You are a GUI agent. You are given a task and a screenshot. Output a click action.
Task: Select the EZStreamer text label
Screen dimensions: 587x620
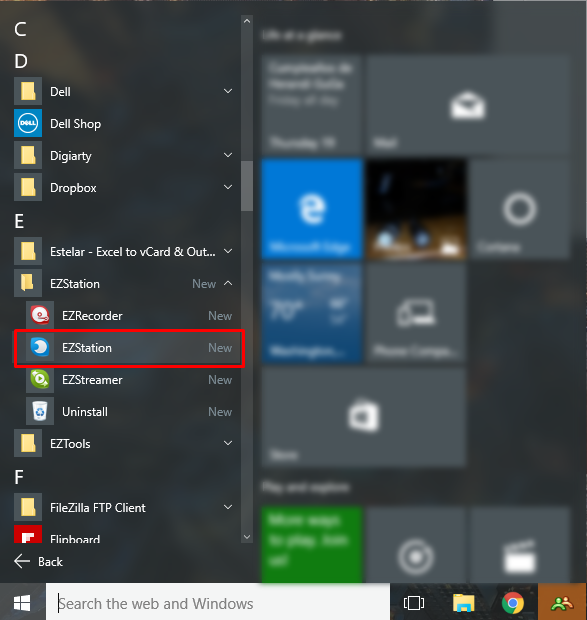tap(92, 380)
